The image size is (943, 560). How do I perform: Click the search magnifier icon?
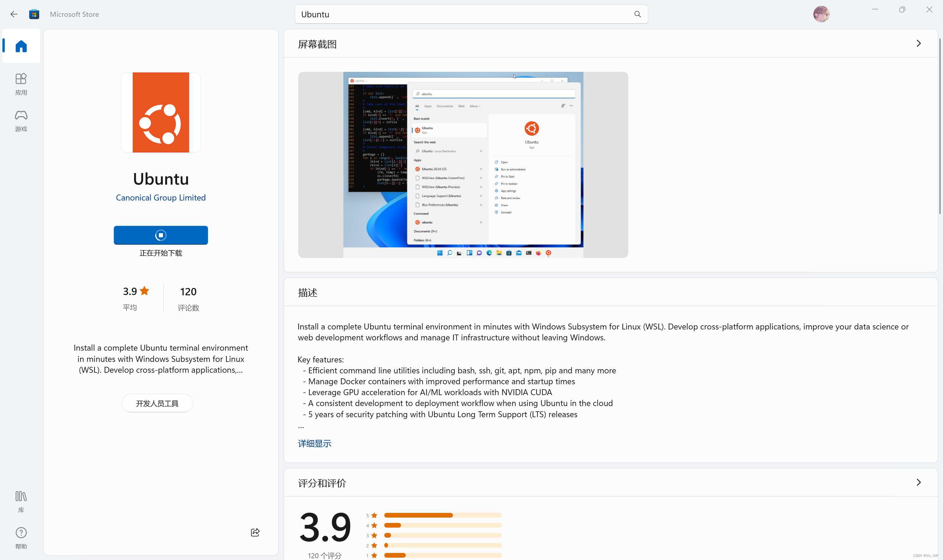(637, 14)
